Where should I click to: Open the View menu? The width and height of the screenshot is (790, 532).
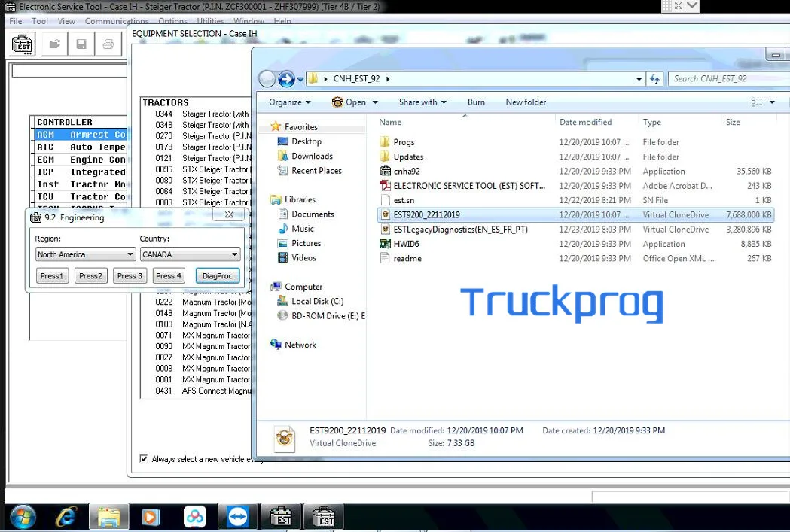click(66, 22)
